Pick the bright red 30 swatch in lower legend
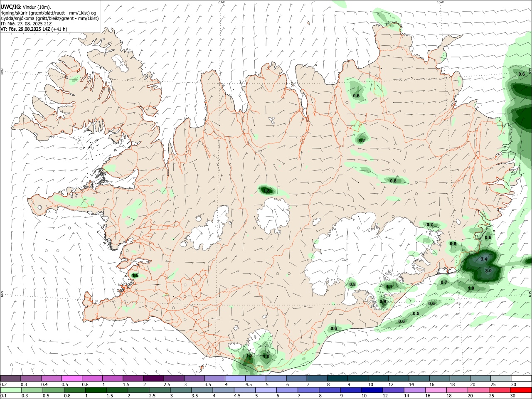The width and height of the screenshot is (532, 399). (x=522, y=390)
